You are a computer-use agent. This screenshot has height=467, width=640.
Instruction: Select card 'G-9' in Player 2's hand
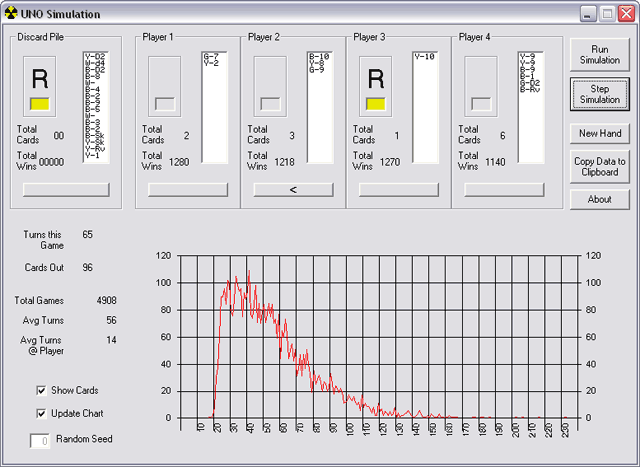(316, 70)
